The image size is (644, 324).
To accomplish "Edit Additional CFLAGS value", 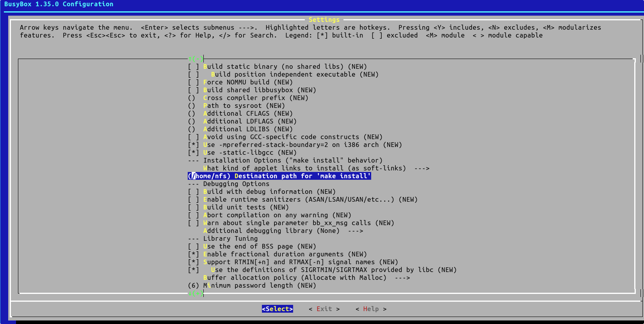I will [x=240, y=113].
